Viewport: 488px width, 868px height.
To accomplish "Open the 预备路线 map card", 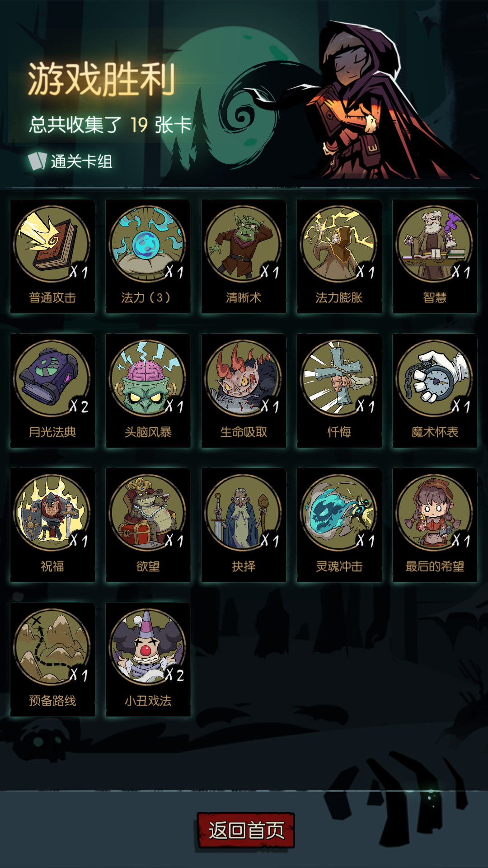I will pos(52,659).
